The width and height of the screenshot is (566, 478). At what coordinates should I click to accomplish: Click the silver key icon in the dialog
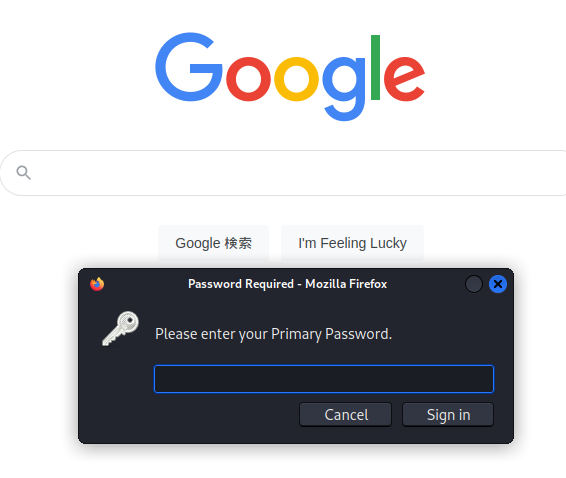tap(121, 329)
